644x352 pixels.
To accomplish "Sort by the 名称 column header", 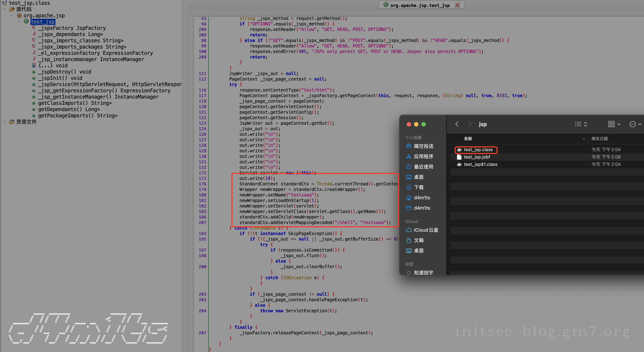I will pos(468,139).
